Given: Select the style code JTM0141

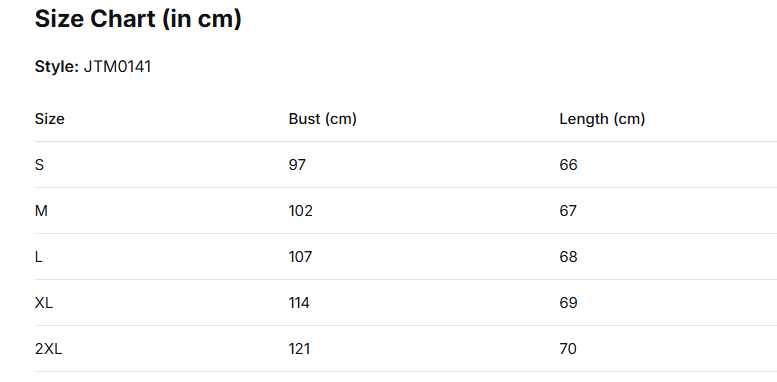Looking at the screenshot, I should coord(117,66).
